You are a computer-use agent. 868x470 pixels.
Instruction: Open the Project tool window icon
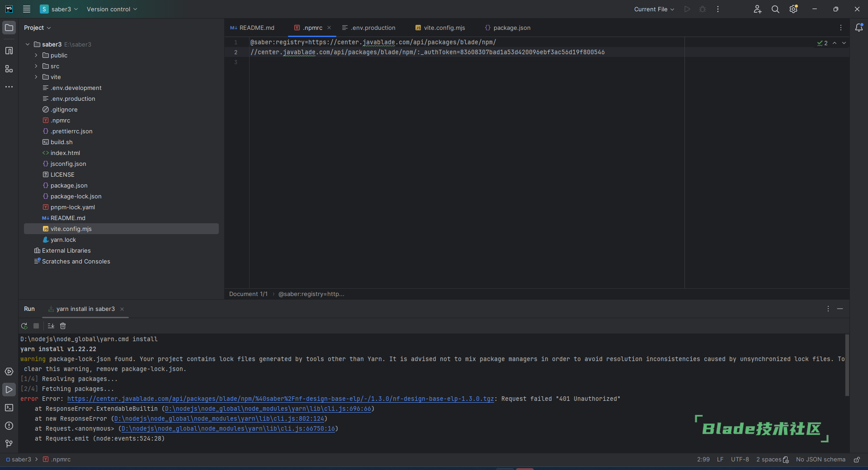coord(9,28)
